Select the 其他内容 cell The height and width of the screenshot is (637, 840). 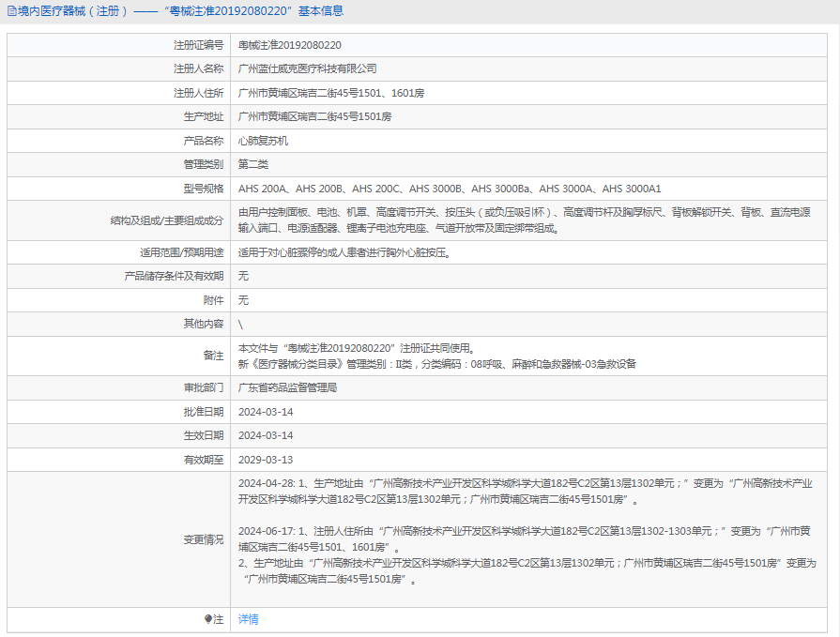click(244, 324)
